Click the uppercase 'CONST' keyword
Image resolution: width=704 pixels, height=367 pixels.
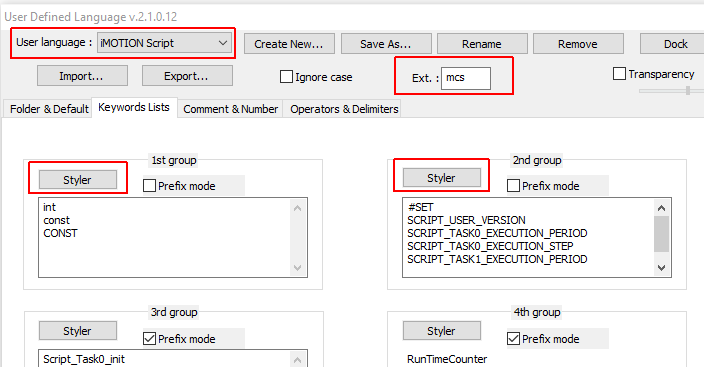pyautogui.click(x=60, y=233)
